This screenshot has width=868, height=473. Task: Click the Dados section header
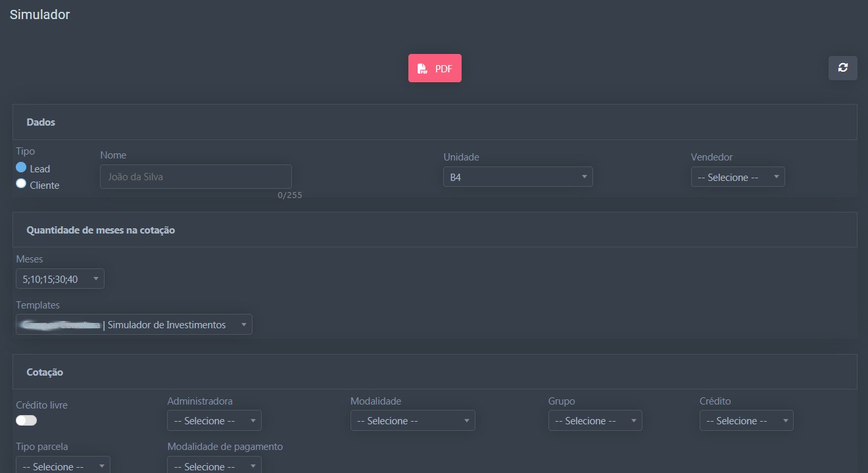coord(41,122)
